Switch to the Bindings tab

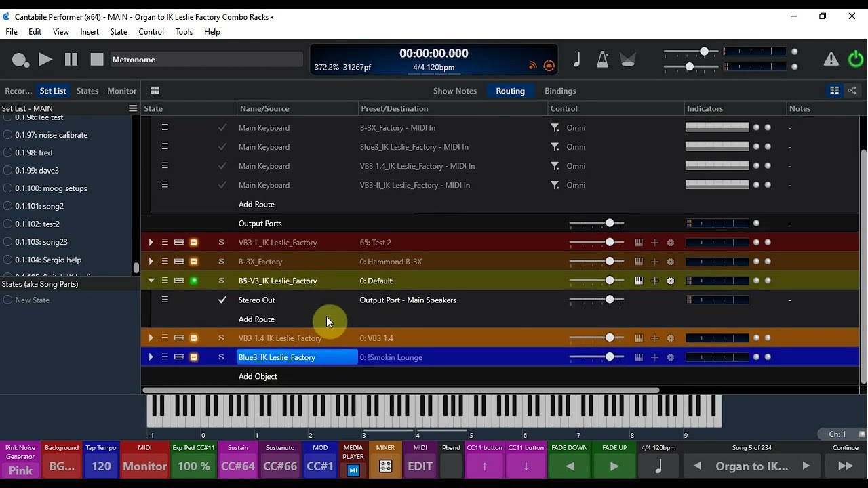pyautogui.click(x=560, y=91)
